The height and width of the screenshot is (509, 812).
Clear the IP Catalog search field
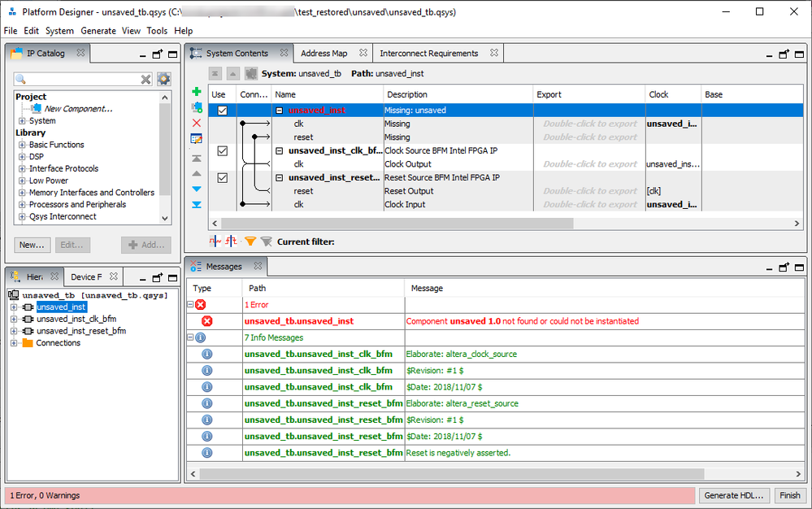tap(146, 79)
